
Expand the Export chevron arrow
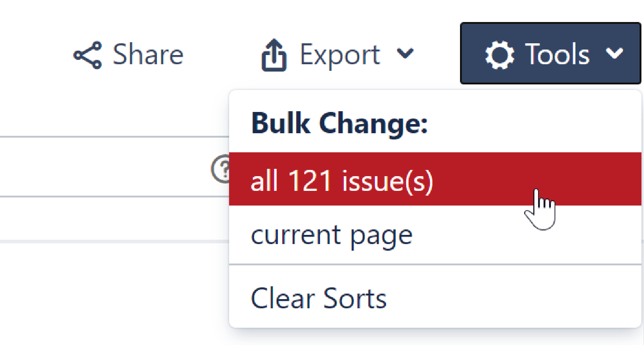click(405, 54)
